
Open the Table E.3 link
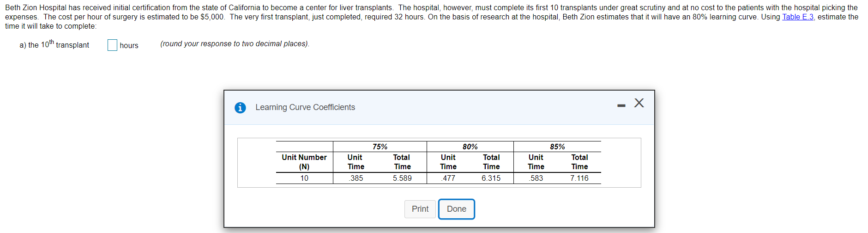[x=797, y=17]
